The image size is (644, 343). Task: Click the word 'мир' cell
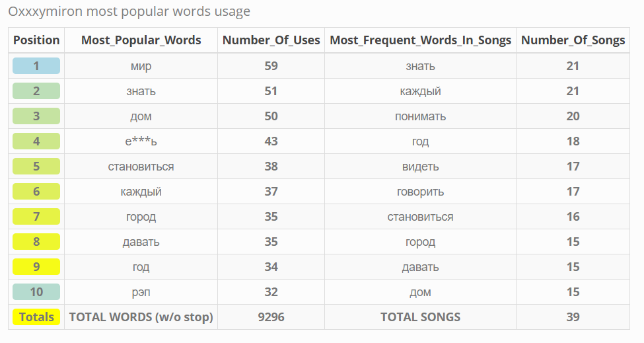click(141, 66)
